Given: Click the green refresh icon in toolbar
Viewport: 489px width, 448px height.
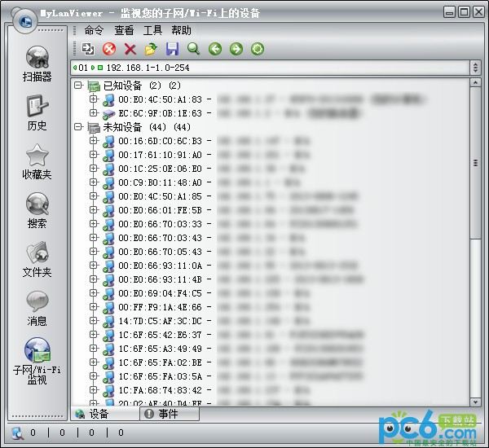Looking at the screenshot, I should point(258,50).
